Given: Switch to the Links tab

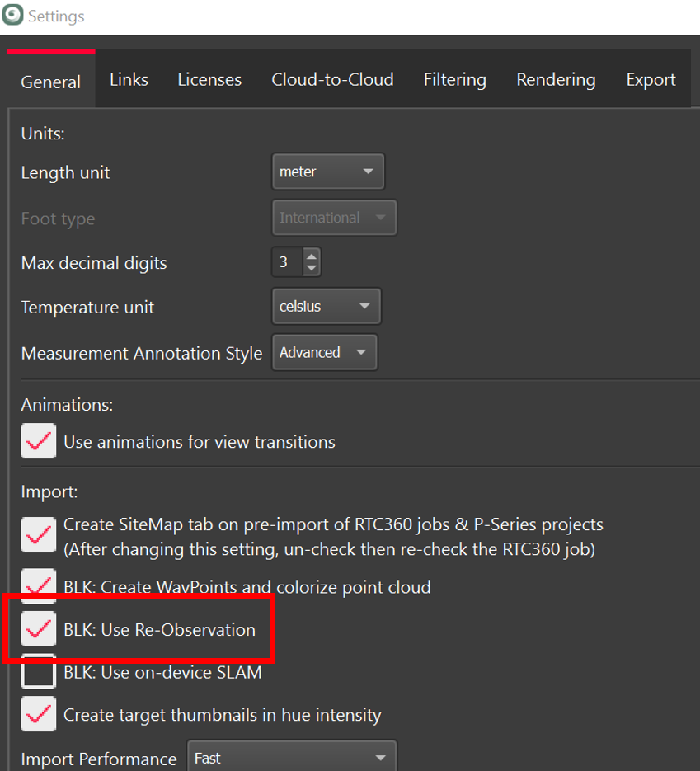Looking at the screenshot, I should click(129, 80).
